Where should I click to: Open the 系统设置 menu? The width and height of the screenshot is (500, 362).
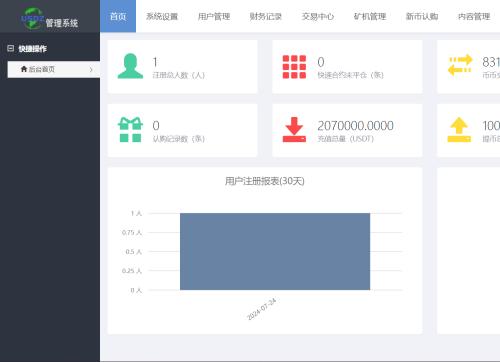[x=162, y=16]
